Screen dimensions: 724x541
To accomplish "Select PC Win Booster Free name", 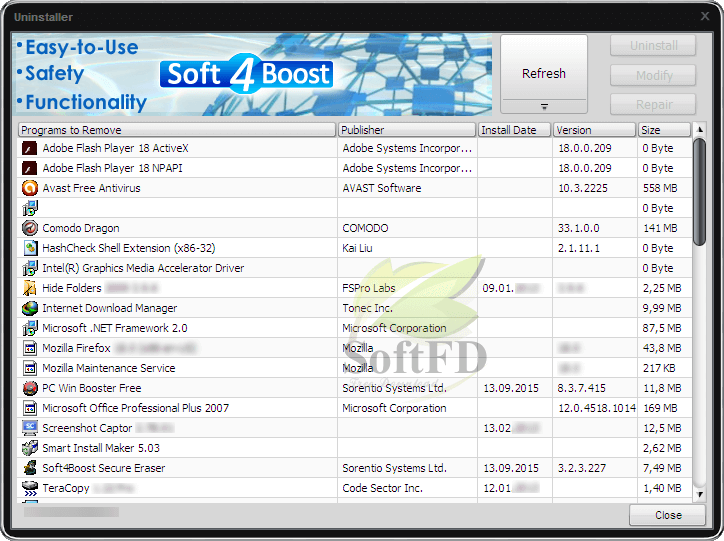I will point(92,388).
